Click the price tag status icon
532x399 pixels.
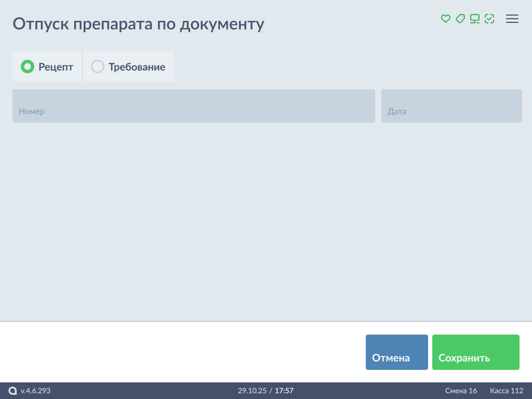click(x=460, y=19)
